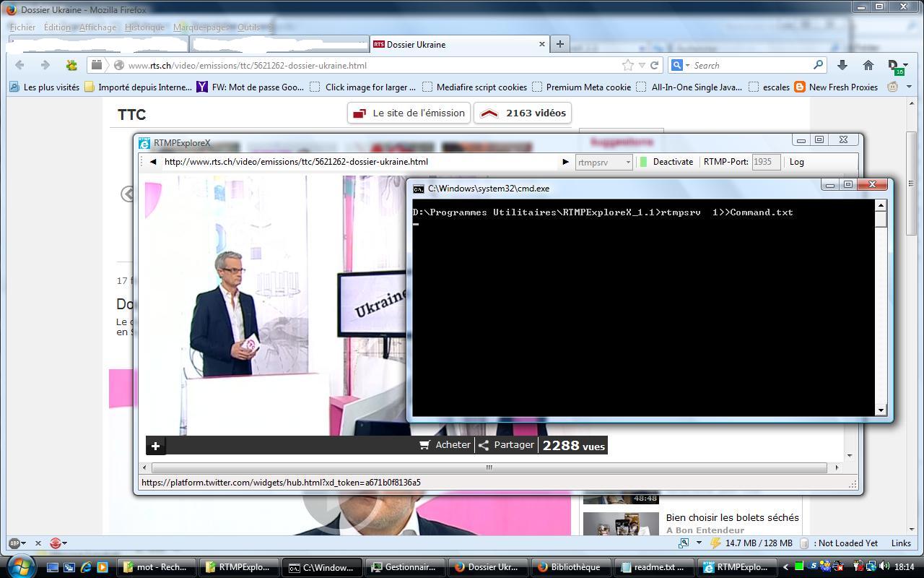Open the Firefox downloads arrow icon
This screenshot has height=578, width=924.
(842, 65)
